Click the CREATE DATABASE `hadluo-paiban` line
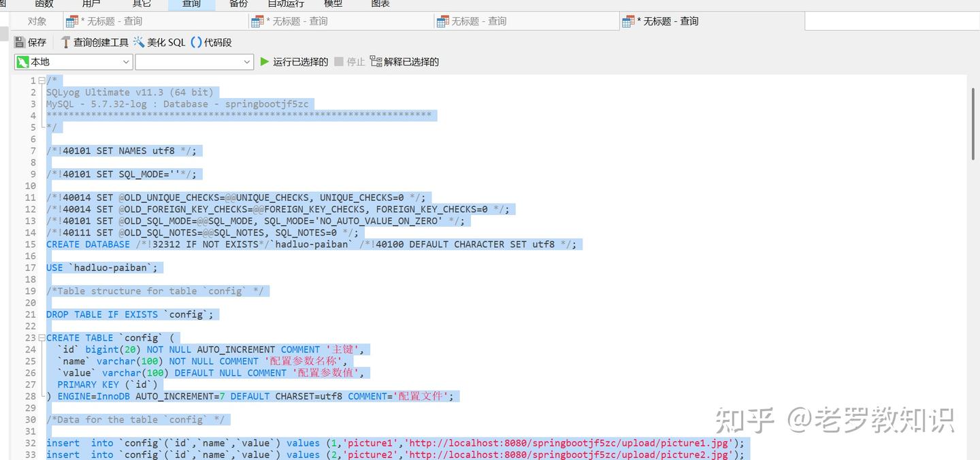Viewport: 980px width, 460px height. (311, 244)
